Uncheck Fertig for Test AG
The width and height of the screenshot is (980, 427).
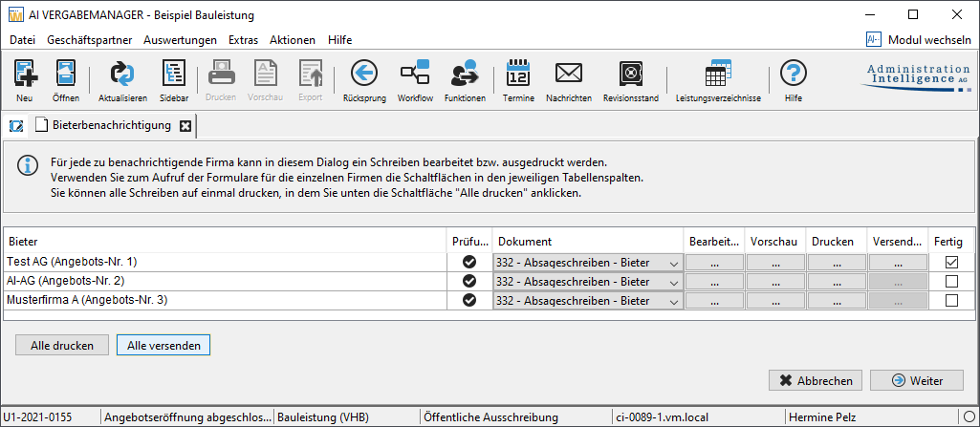click(951, 262)
